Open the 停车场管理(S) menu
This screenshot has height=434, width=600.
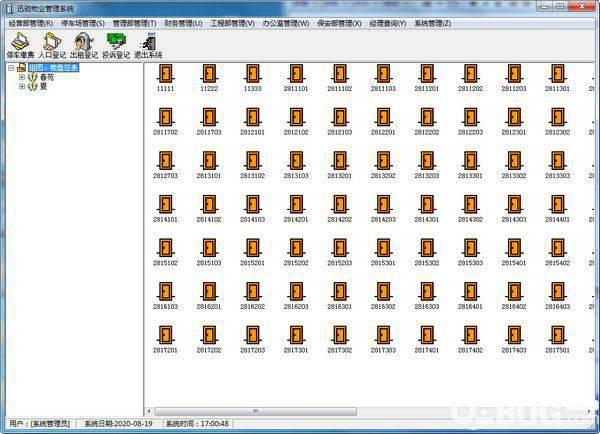83,23
